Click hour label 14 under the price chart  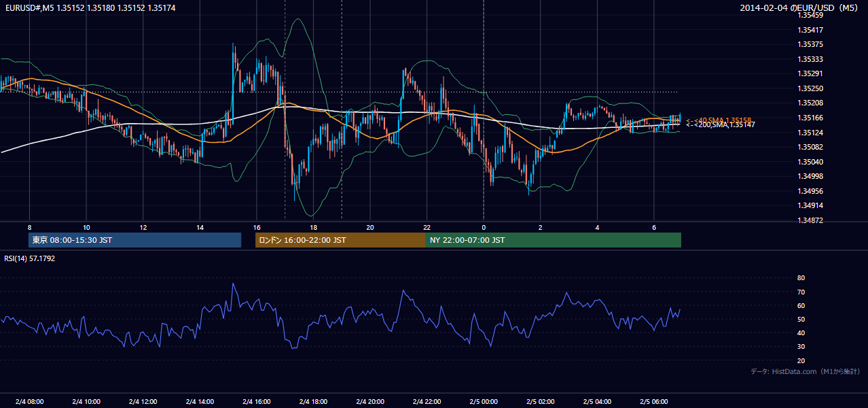pos(200,227)
